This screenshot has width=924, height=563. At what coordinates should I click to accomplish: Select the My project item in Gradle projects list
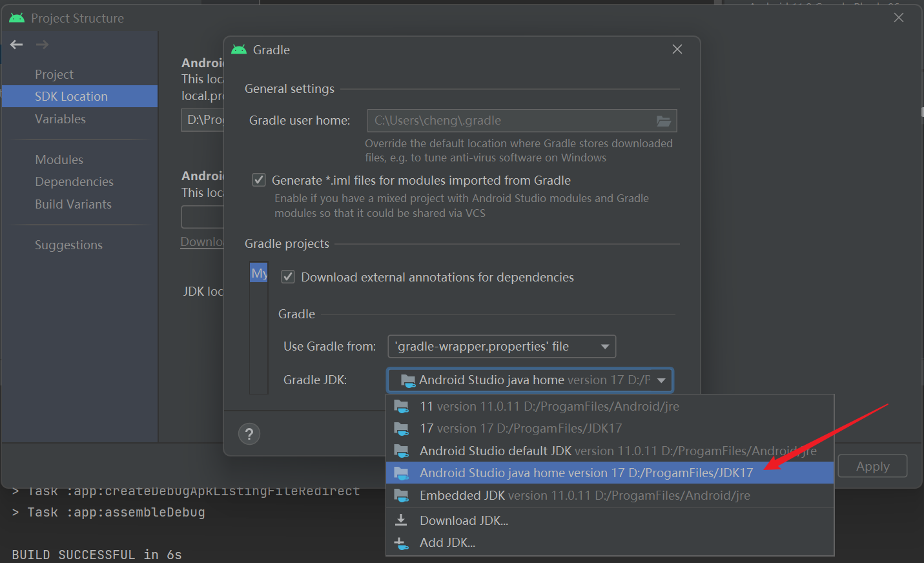(259, 273)
